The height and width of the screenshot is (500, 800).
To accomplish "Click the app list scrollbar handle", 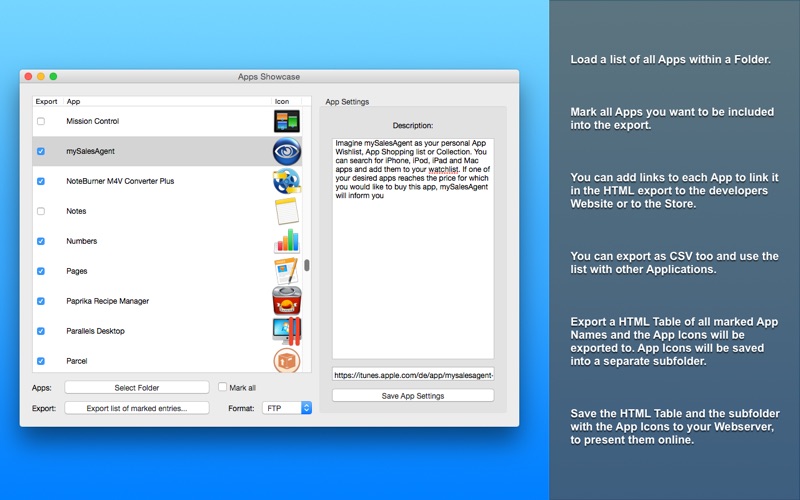I will [x=307, y=265].
